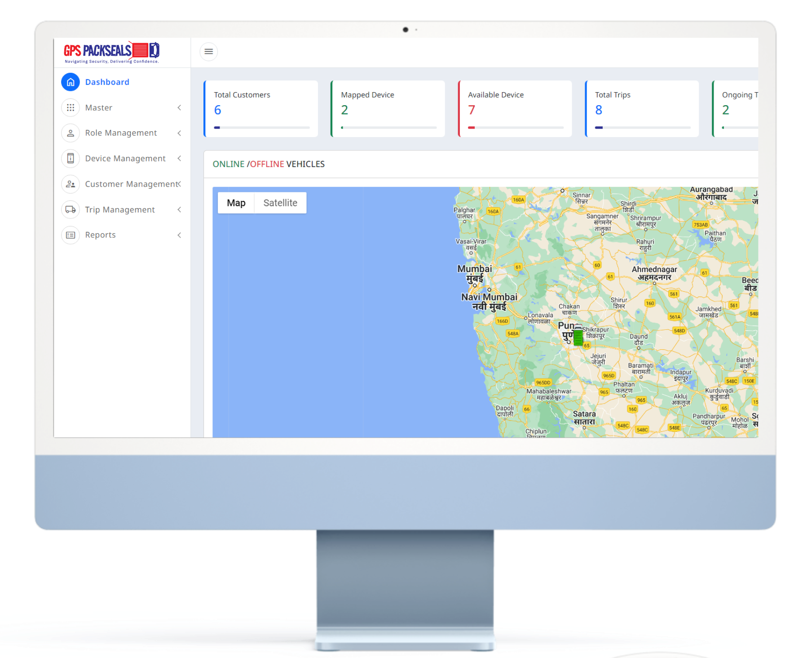Click the Lonavala map label
812x658 pixels.
pos(540,318)
